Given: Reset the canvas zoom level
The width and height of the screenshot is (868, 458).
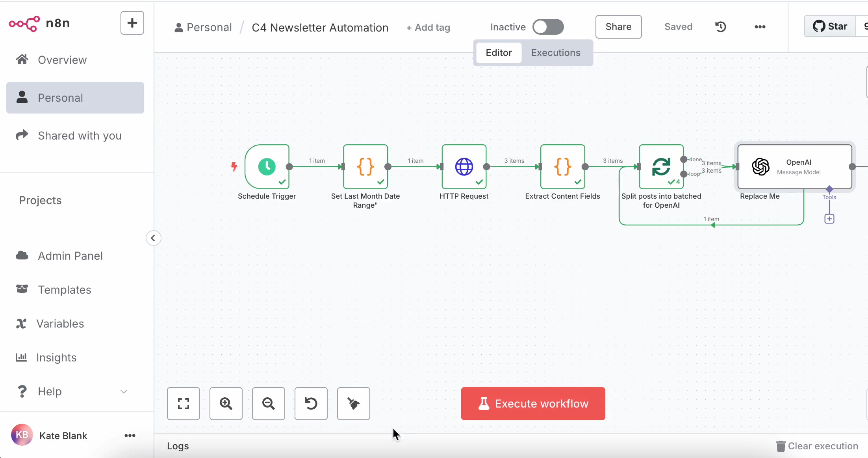Looking at the screenshot, I should tap(311, 404).
